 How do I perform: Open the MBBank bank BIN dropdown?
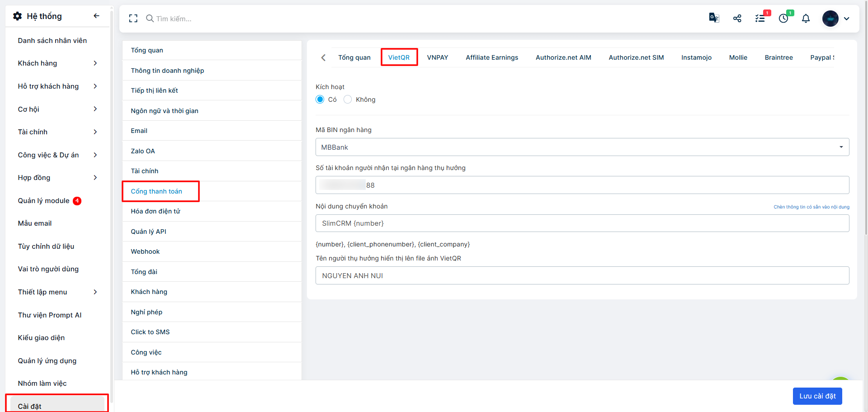point(582,147)
